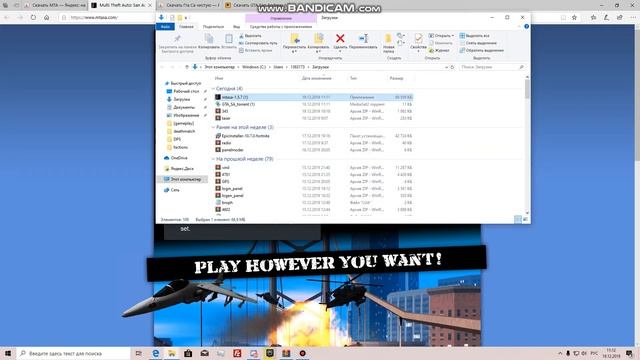The height and width of the screenshot is (360, 640).
Task: Open Microsoft Store from the taskbar
Action: point(188,353)
